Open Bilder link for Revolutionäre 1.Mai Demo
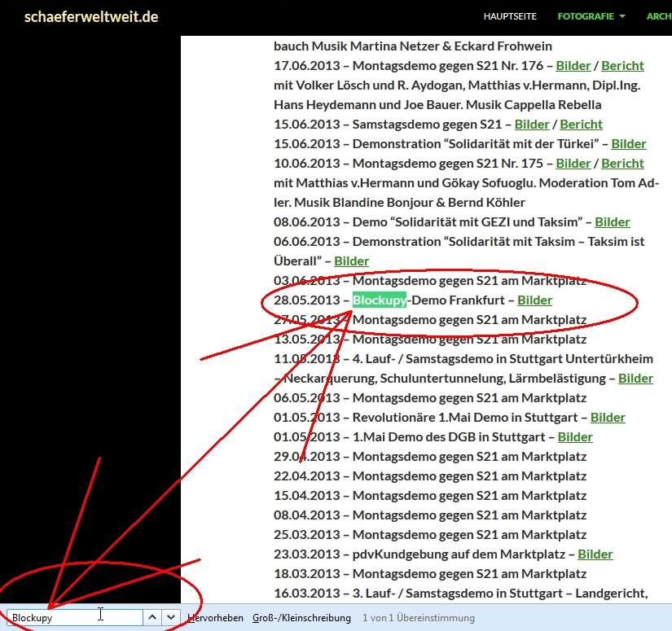This screenshot has height=631, width=672. (x=608, y=418)
